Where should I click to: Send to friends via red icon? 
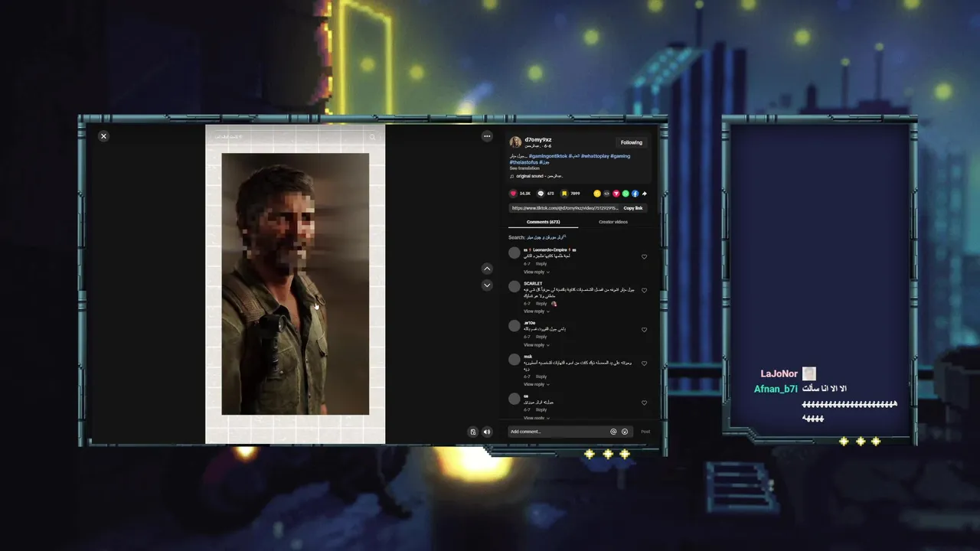point(616,194)
